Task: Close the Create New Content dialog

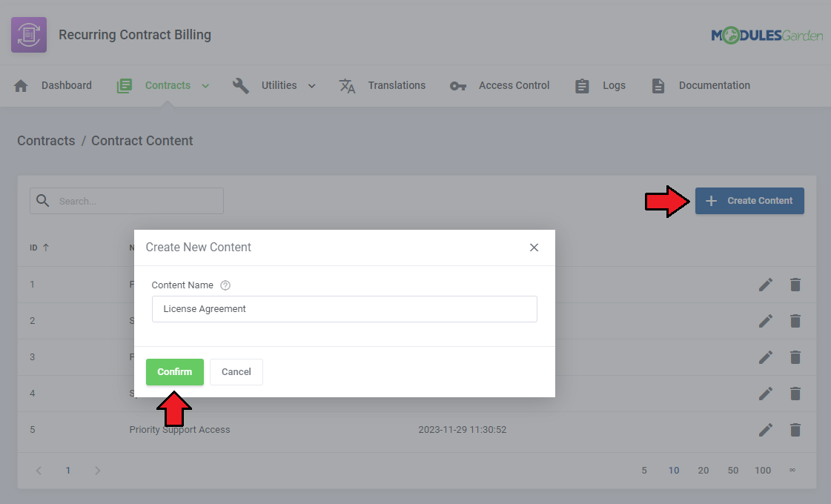Action: coord(534,248)
